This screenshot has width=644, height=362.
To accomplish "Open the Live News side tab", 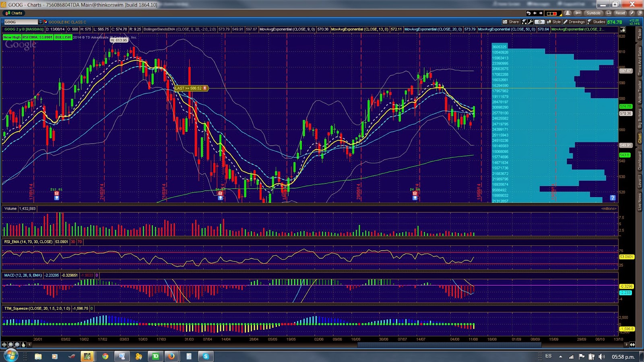I will point(640,202).
